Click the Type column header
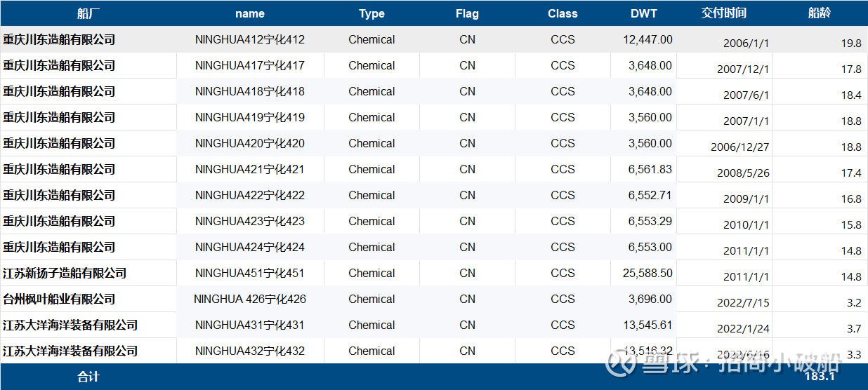 (371, 13)
